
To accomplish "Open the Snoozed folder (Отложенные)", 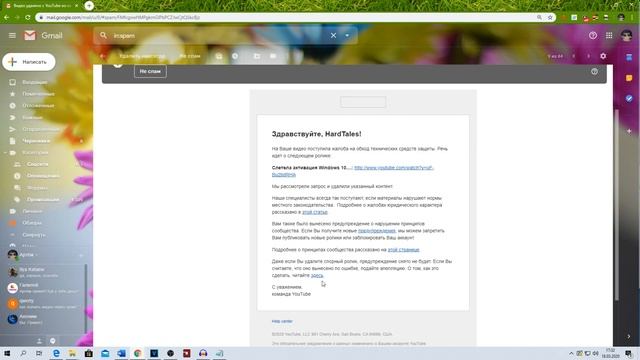I will pyautogui.click(x=38, y=106).
